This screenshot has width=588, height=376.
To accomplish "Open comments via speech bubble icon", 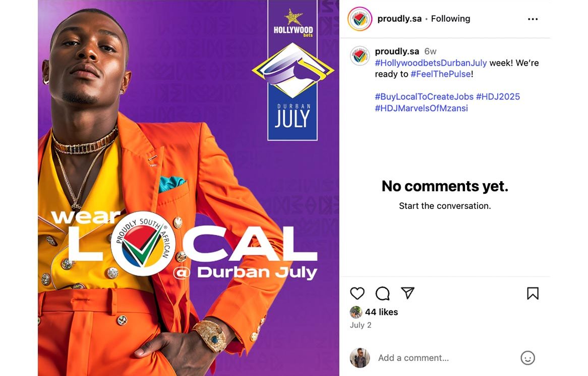I will pos(382,293).
